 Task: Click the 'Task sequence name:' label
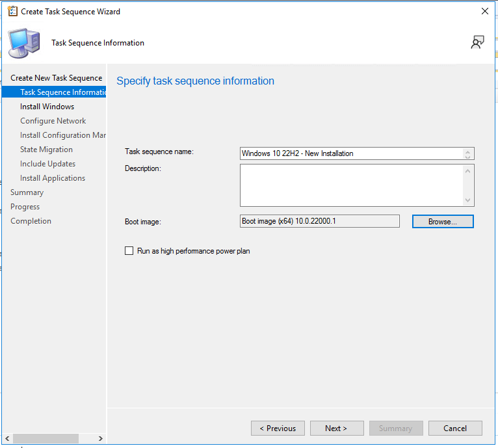click(x=159, y=152)
